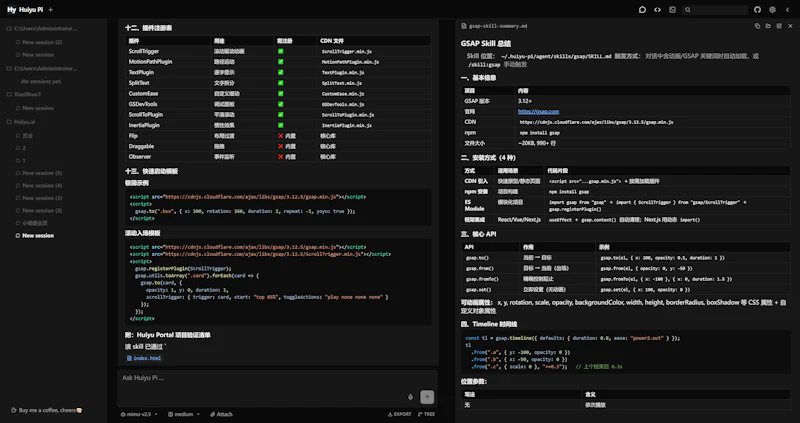Expand first C:\Users\Administrator folder
Screen dimensions: 800x423
coord(42,29)
